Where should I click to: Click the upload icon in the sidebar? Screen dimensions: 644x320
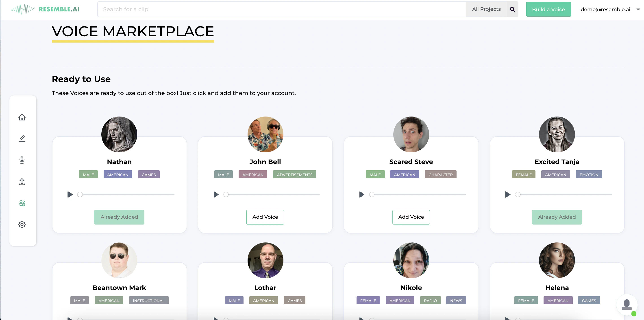coord(22,182)
